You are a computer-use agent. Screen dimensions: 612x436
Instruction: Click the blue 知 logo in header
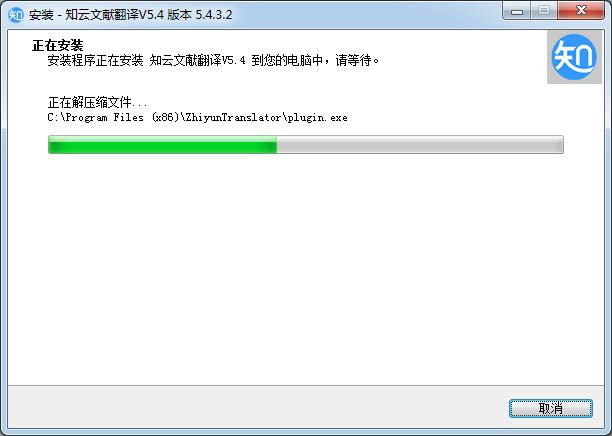point(574,57)
